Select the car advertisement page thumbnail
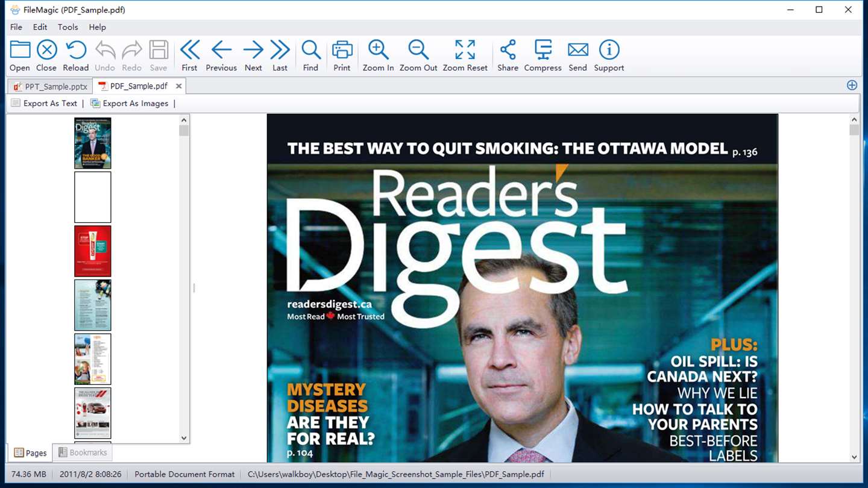Image resolution: width=868 pixels, height=488 pixels. [93, 413]
